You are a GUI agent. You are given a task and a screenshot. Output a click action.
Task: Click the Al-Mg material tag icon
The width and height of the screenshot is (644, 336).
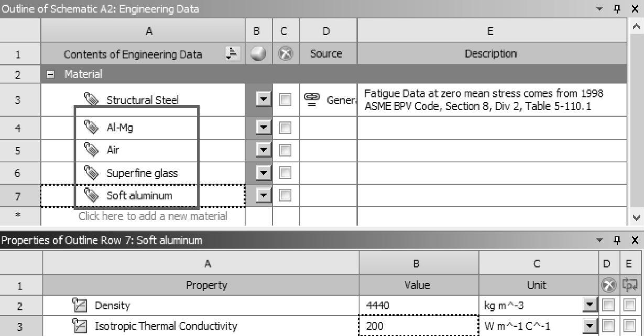click(x=91, y=127)
